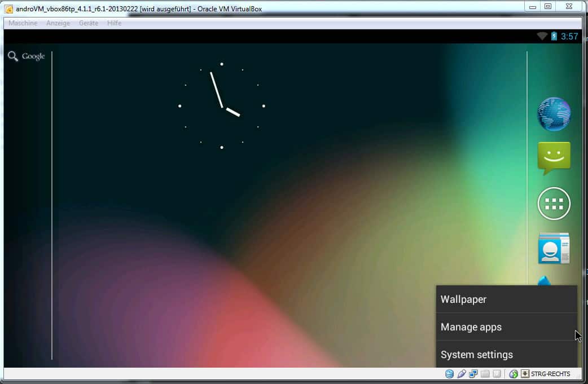Open the Maschine menu

(23, 23)
